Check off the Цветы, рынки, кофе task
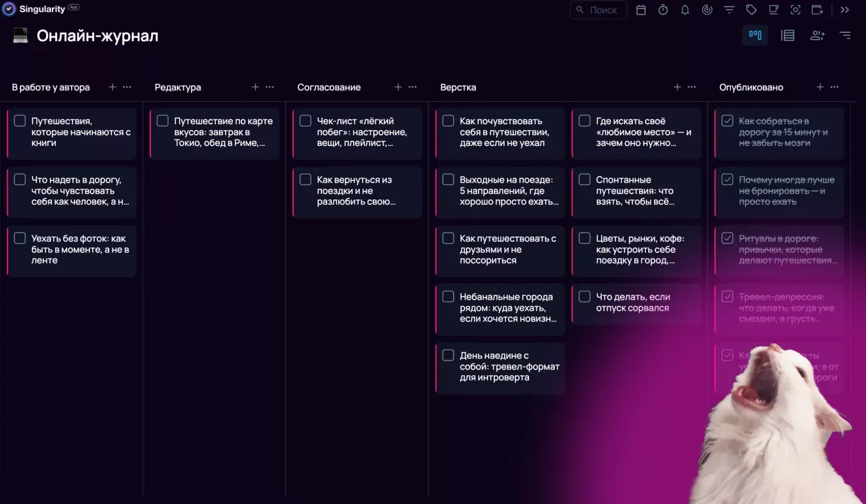The height and width of the screenshot is (504, 866). coord(585,238)
